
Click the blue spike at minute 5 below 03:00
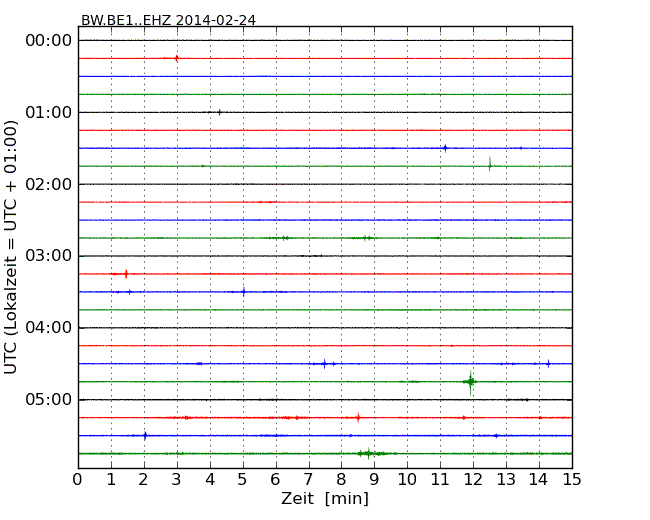coord(244,292)
